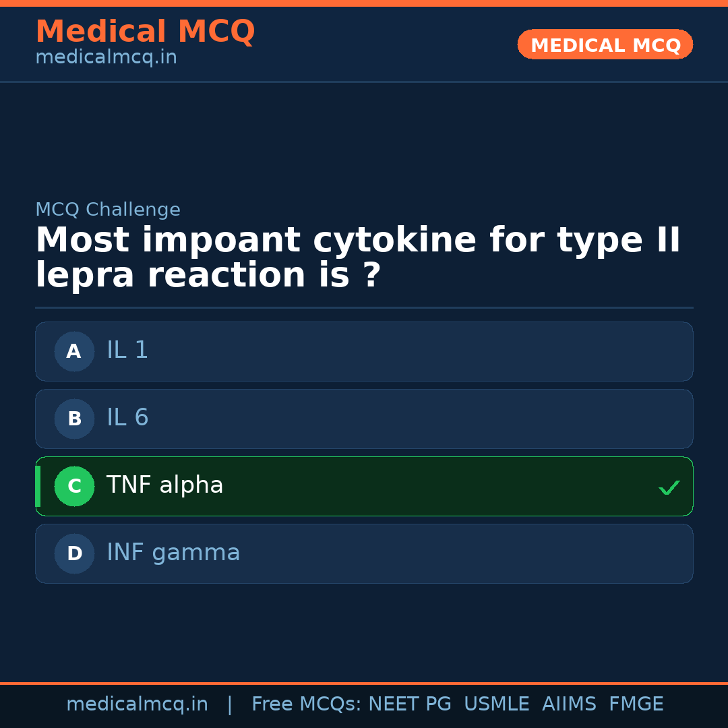Click the type II lepra reaction question

tap(357, 258)
